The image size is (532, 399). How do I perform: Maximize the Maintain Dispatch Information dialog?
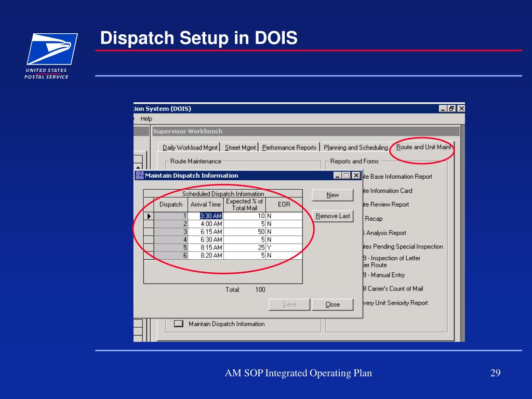pyautogui.click(x=346, y=176)
